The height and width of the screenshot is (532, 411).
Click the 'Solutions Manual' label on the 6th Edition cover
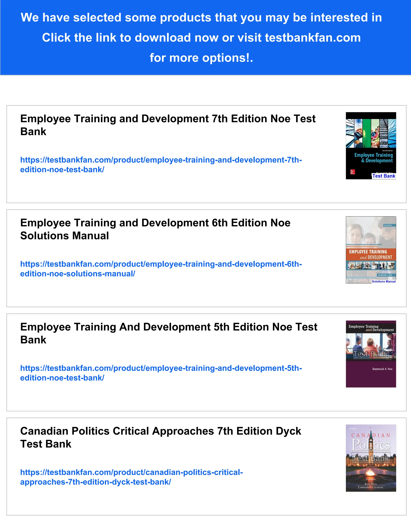[x=384, y=281]
